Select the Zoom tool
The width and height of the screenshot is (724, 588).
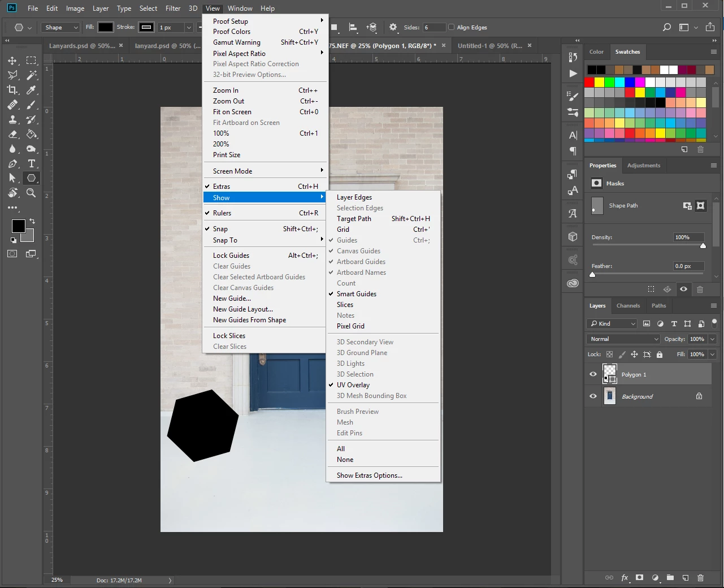point(31,193)
